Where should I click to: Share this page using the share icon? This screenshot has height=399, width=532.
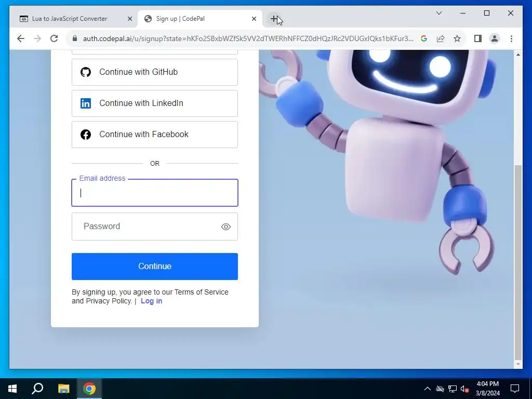point(441,38)
